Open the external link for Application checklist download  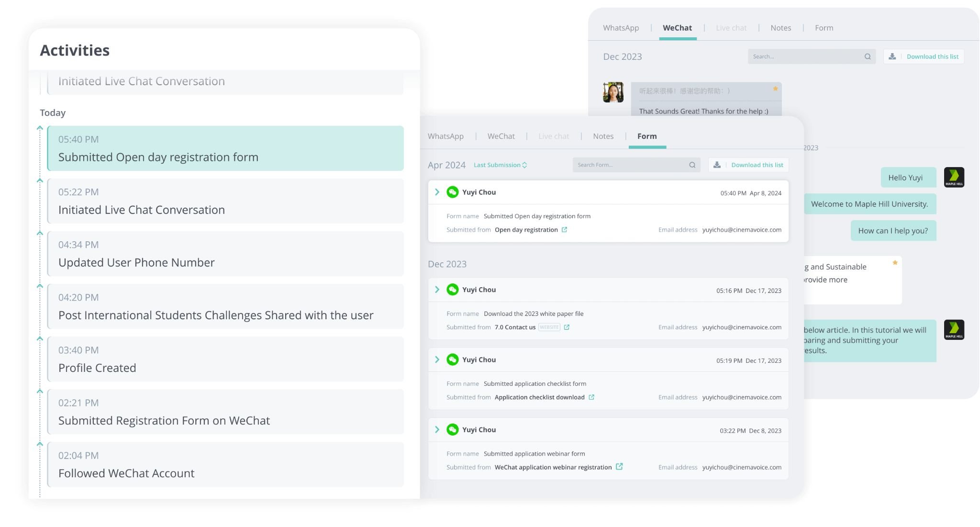click(592, 397)
